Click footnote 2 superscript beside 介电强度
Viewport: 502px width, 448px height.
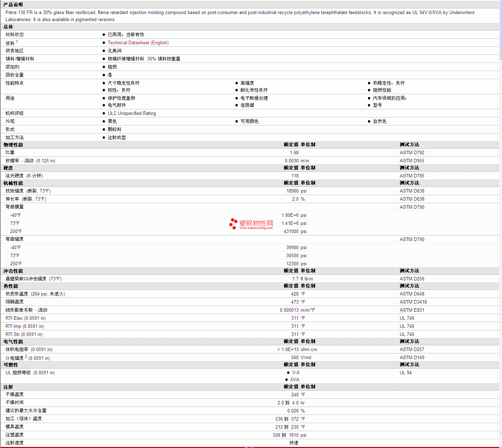[26, 356]
